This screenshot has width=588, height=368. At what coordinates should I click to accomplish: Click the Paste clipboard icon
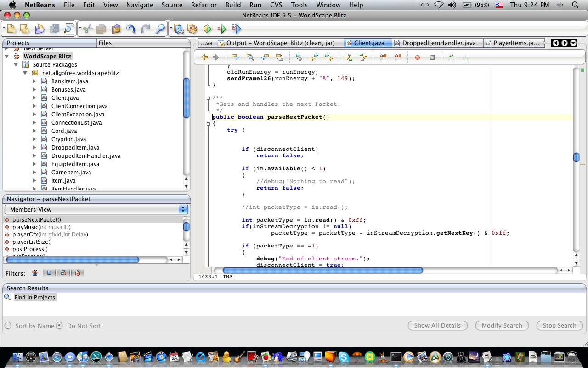(116, 29)
